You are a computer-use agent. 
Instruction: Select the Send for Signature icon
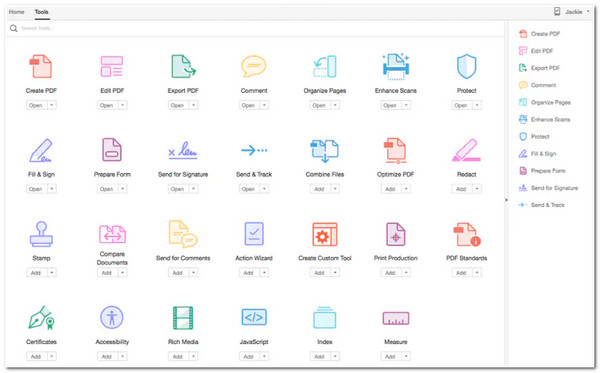[183, 150]
